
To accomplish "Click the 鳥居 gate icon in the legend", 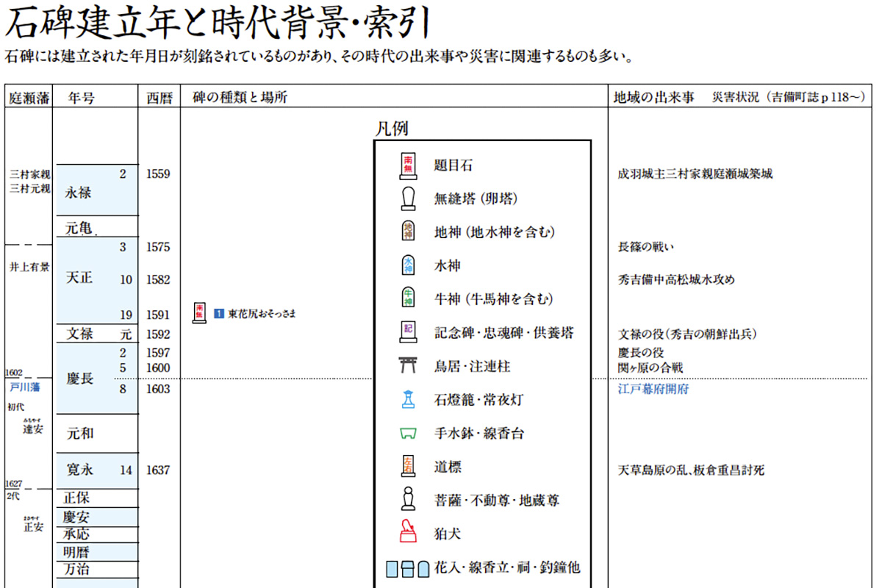I will [408, 365].
